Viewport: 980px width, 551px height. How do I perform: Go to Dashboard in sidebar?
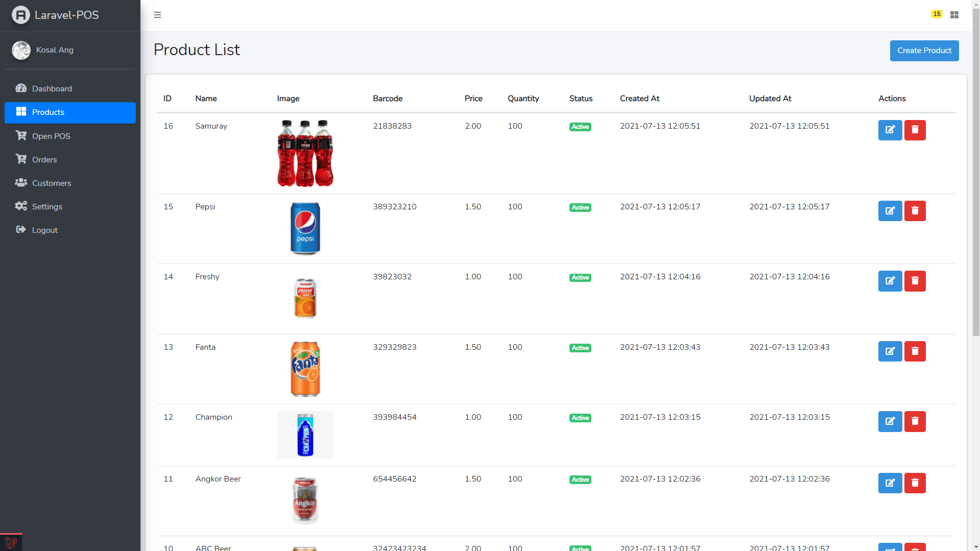[x=70, y=88]
